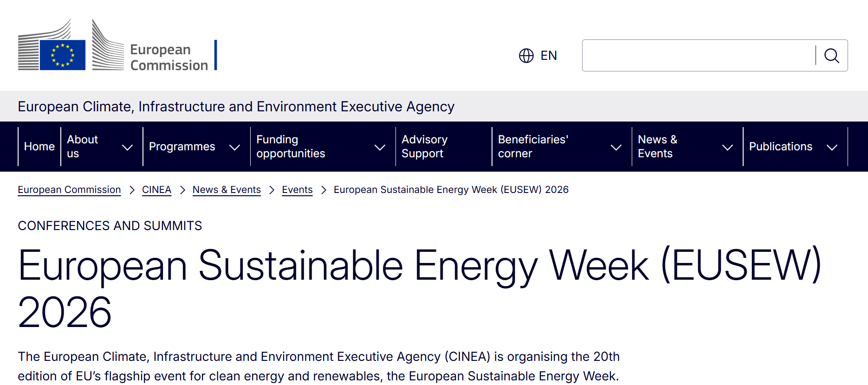Click the globe language icon
868x385 pixels.
526,56
